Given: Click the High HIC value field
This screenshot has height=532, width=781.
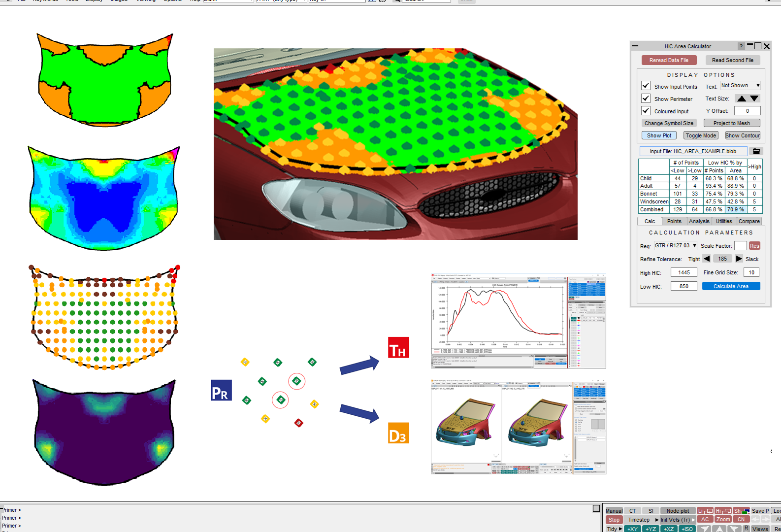Looking at the screenshot, I should [684, 272].
